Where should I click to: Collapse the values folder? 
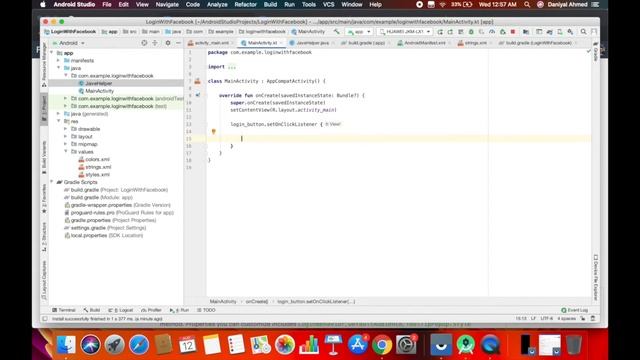pyautogui.click(x=66, y=151)
